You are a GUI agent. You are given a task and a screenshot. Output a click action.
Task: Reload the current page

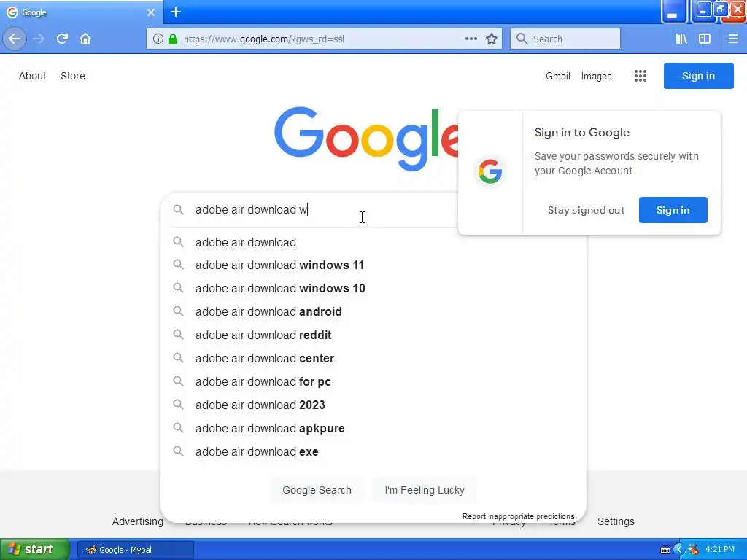[62, 39]
